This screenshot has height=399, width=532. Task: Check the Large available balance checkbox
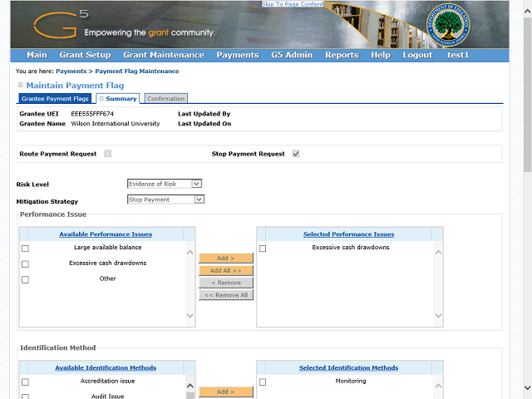(25, 249)
